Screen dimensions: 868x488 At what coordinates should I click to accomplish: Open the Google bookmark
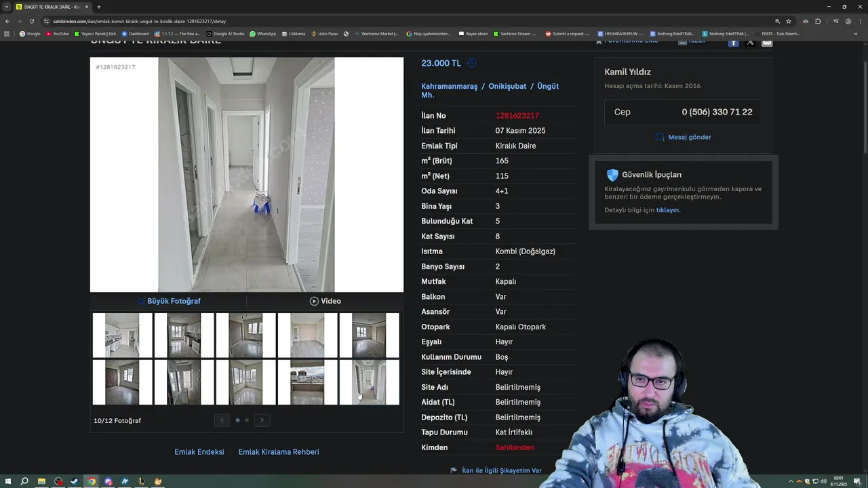pyautogui.click(x=30, y=33)
